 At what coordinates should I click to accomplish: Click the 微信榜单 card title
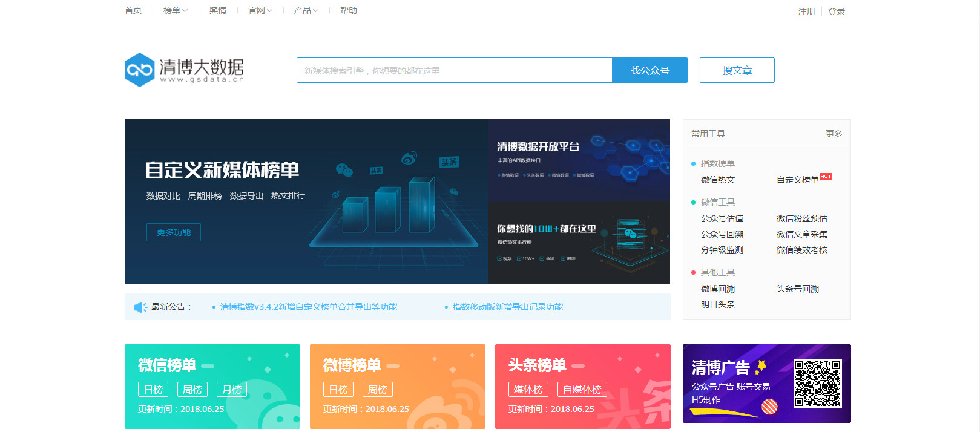click(x=167, y=365)
